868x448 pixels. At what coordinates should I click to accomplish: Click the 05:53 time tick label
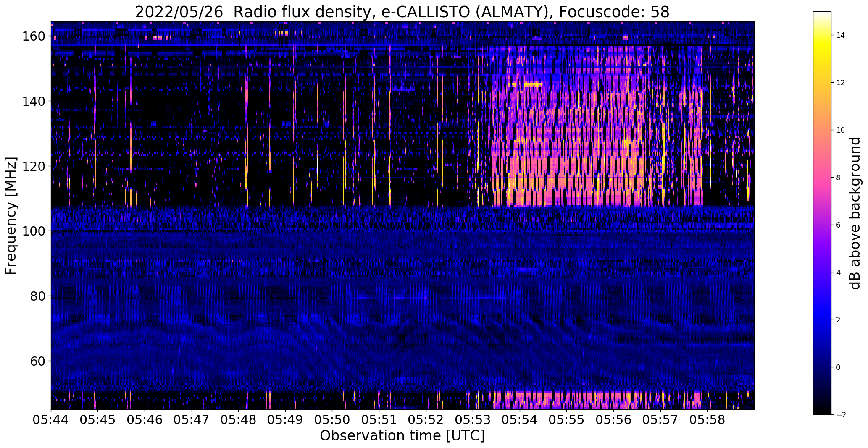(x=473, y=419)
